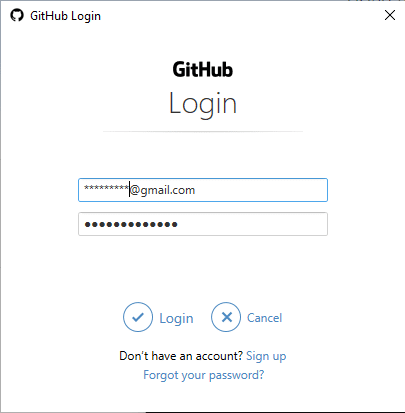The image size is (405, 413).
Task: Click empty area of the title bar
Action: (240, 15)
